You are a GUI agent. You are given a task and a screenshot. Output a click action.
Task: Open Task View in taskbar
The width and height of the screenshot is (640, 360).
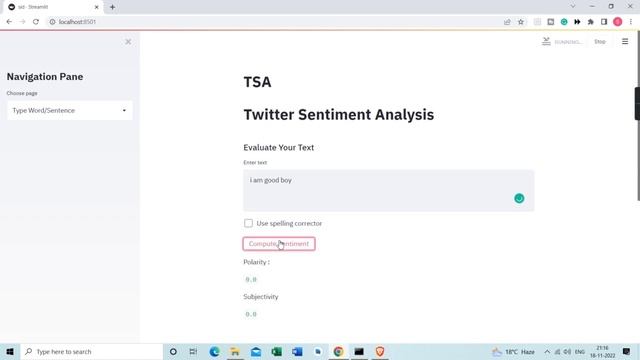click(193, 351)
